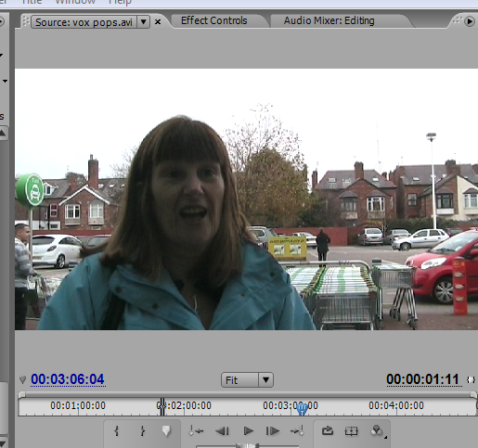
Task: Go to previous marker in Source monitor
Action: [197, 430]
